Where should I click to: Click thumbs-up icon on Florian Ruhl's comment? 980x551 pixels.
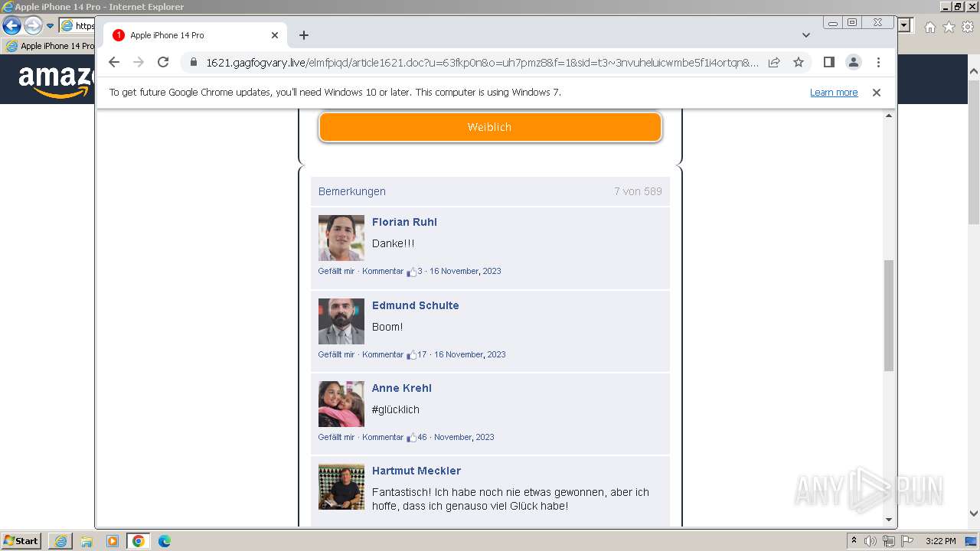[411, 272]
